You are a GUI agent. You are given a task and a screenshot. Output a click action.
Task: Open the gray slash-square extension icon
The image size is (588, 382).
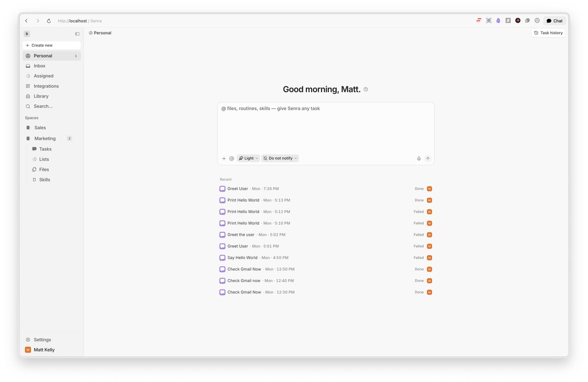(x=508, y=21)
